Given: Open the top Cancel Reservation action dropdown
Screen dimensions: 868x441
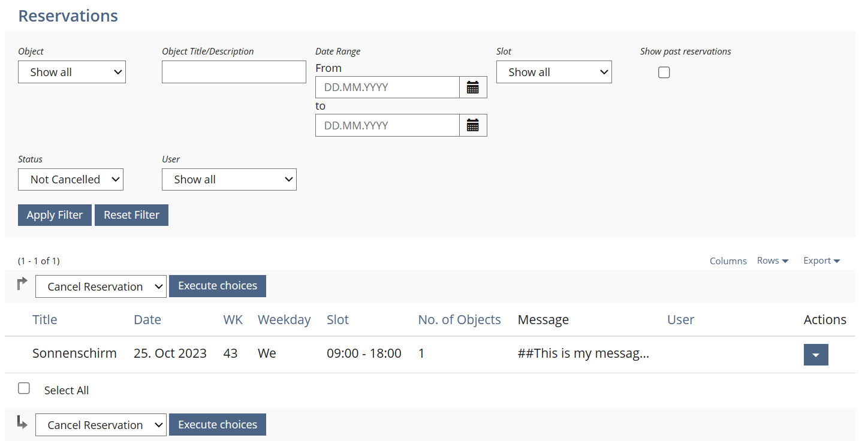Looking at the screenshot, I should pyautogui.click(x=101, y=286).
